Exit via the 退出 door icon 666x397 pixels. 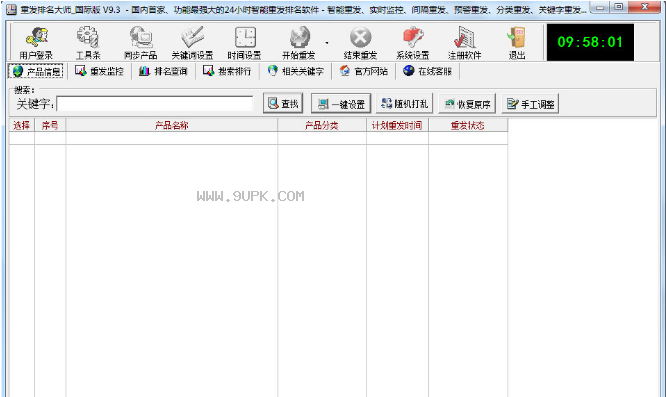tap(517, 42)
